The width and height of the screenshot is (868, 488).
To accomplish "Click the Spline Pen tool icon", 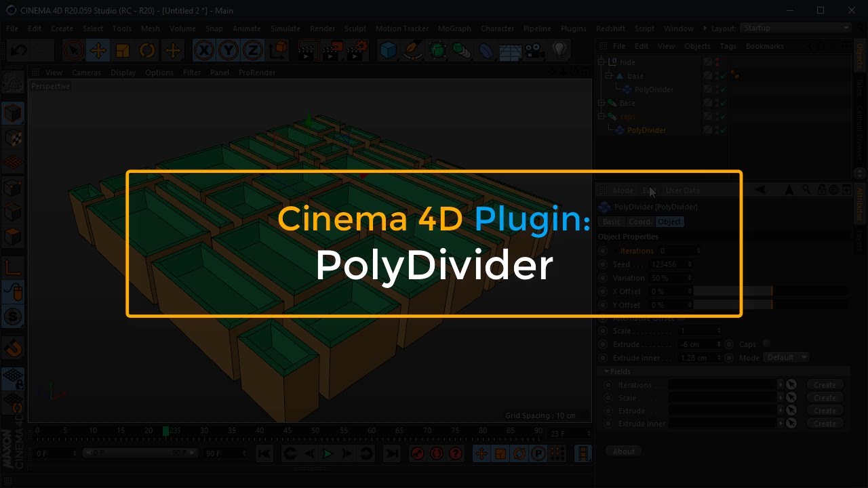I will point(412,50).
